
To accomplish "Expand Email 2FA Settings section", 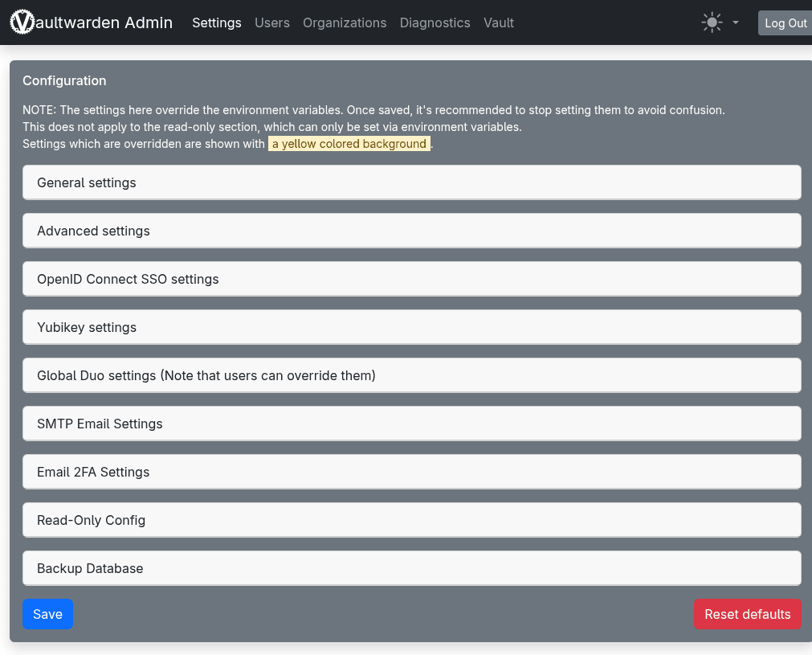I will coord(412,472).
